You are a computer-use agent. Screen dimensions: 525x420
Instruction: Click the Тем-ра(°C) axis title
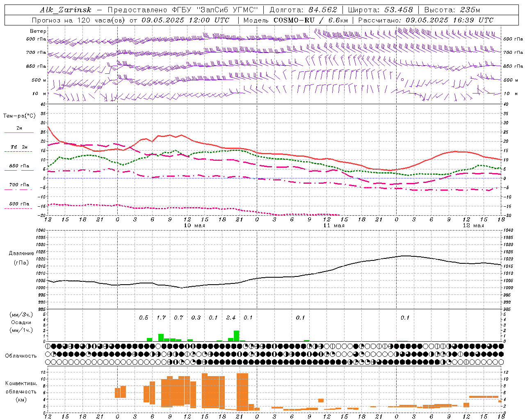tap(20, 116)
